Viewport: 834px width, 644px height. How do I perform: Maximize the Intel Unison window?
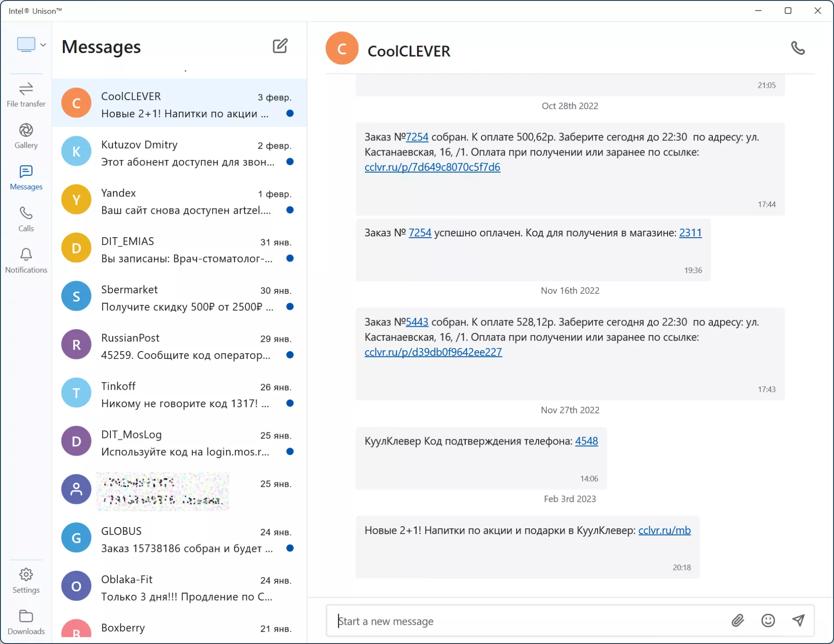788,10
